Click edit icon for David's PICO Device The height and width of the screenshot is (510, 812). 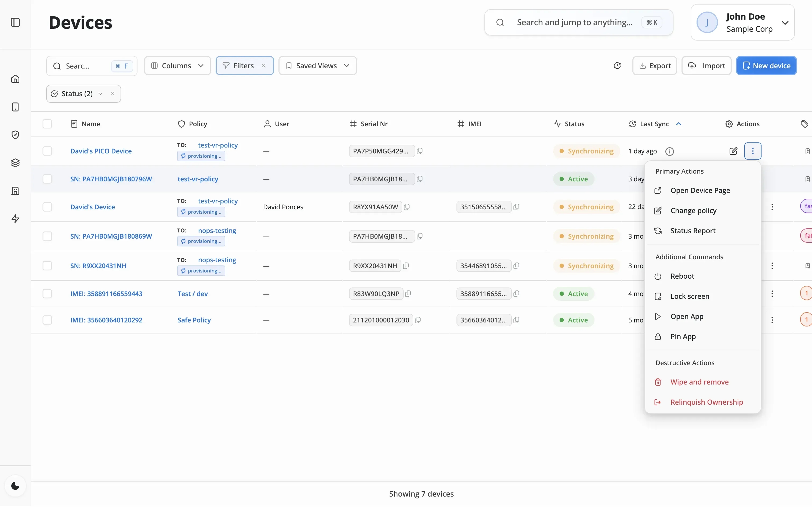[x=733, y=151]
